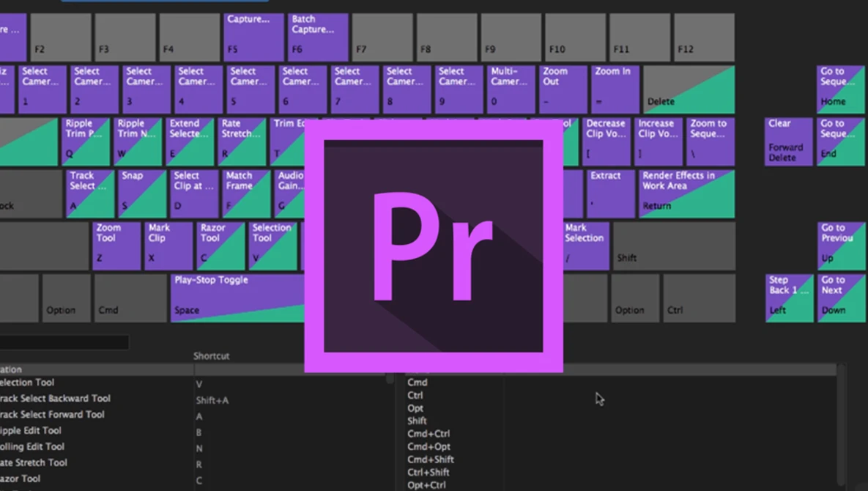The image size is (868, 491).
Task: Click the Zoom Tool Z key
Action: [x=116, y=245]
